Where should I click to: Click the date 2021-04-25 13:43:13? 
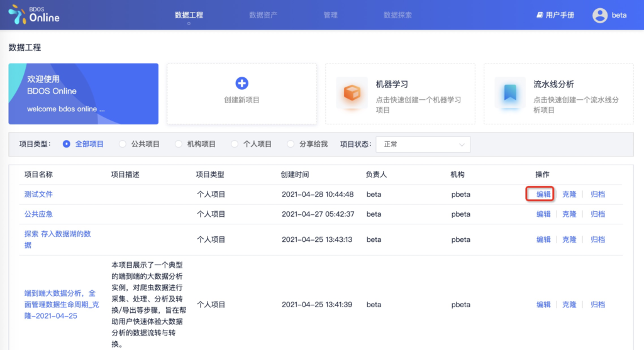pos(317,239)
